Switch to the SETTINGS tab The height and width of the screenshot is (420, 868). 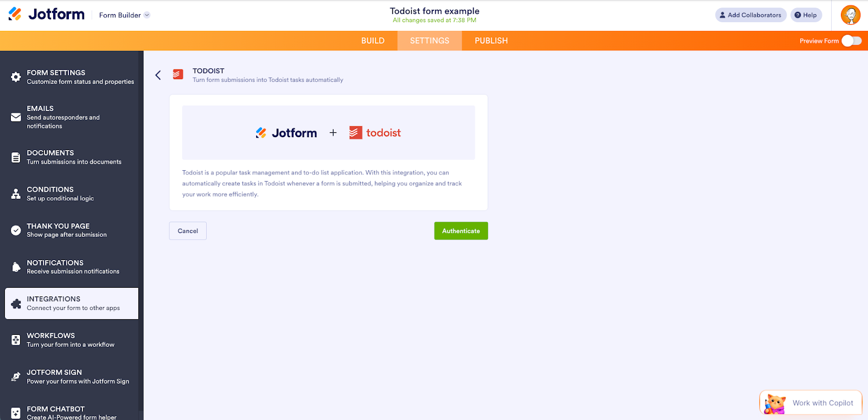tap(430, 41)
